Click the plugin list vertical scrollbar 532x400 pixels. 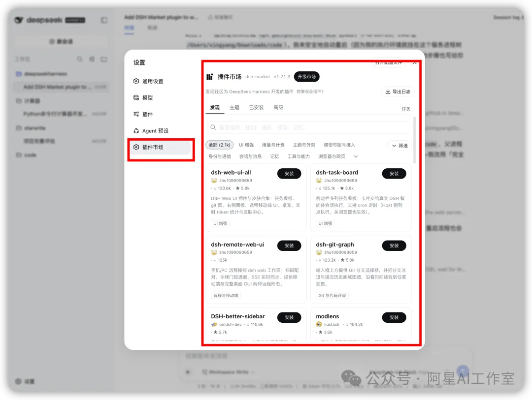[415, 140]
